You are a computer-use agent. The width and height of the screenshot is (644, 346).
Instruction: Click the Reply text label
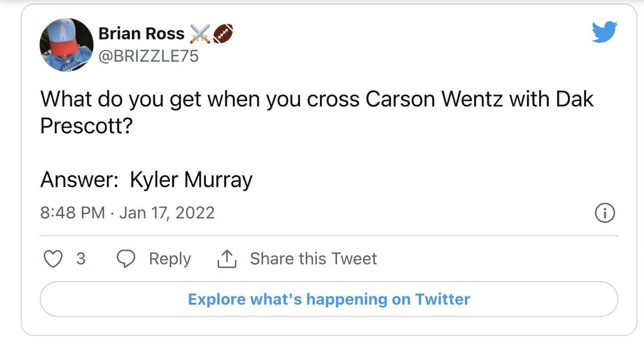170,259
